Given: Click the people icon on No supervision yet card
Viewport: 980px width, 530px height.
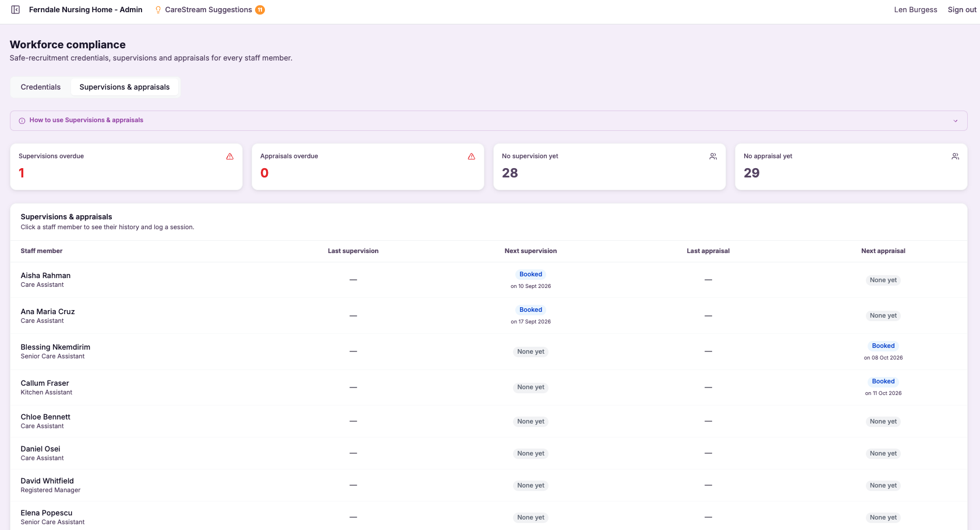Looking at the screenshot, I should pos(713,156).
